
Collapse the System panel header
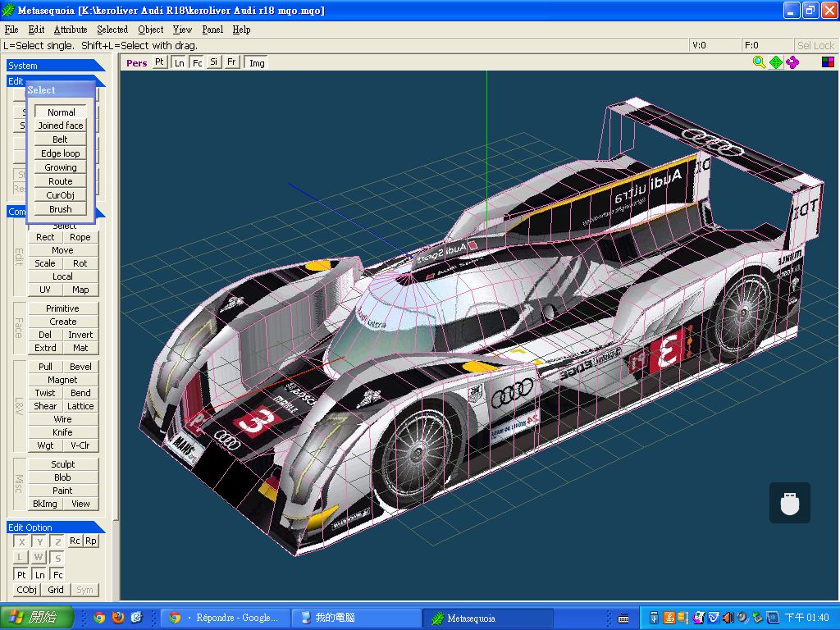click(55, 66)
